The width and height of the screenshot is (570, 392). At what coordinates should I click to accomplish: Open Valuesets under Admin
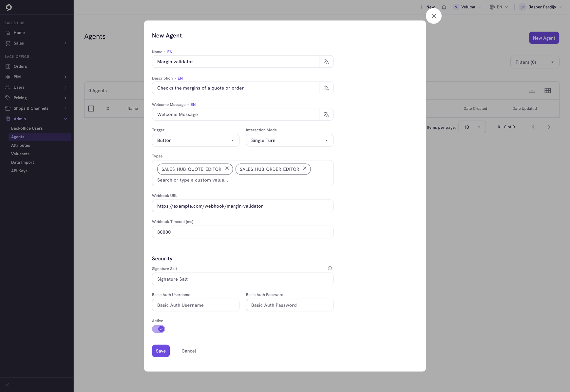pyautogui.click(x=20, y=154)
